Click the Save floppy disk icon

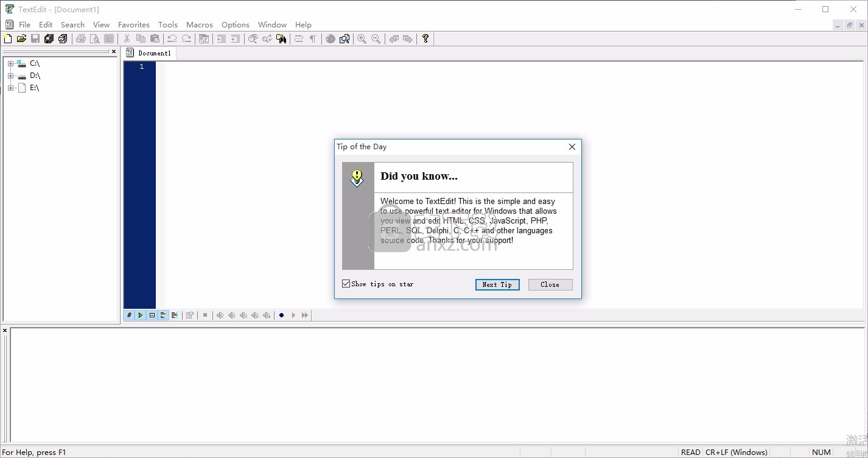(35, 39)
